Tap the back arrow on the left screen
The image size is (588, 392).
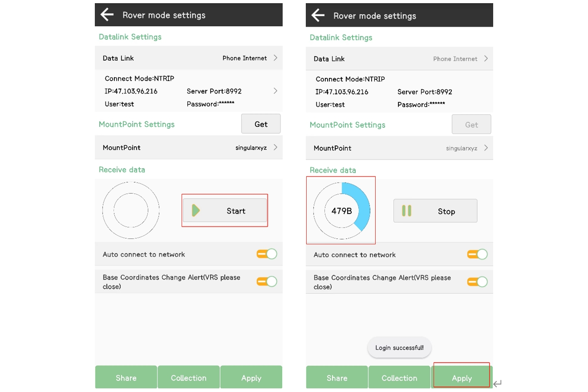coord(107,15)
